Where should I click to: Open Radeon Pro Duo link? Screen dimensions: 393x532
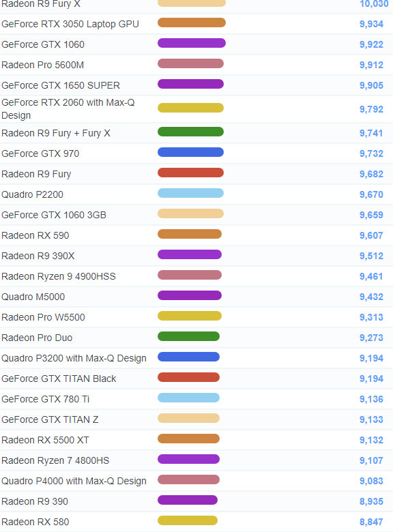pos(37,338)
